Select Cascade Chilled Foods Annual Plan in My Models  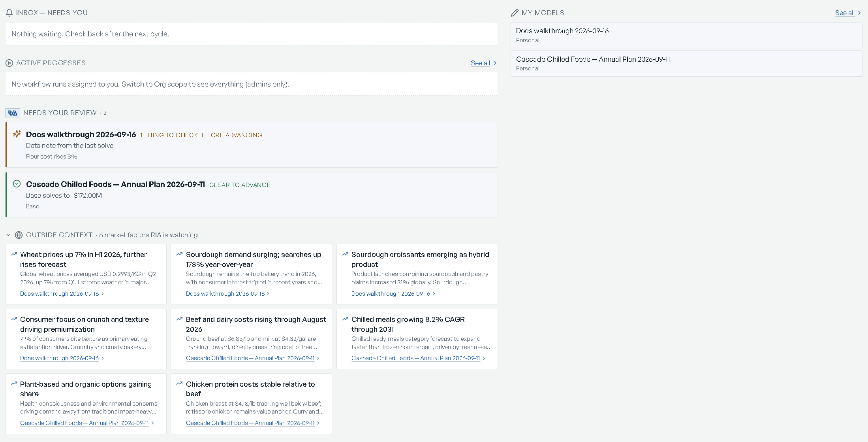pos(686,63)
